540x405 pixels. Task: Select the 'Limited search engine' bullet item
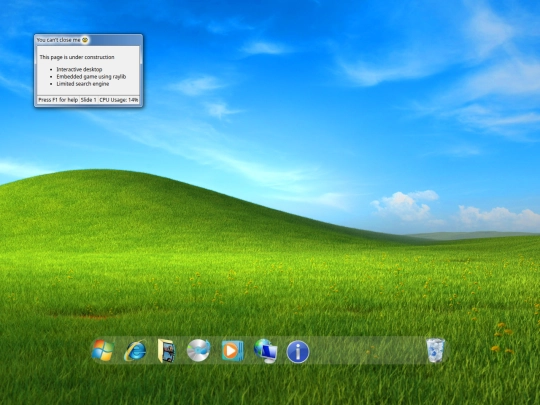[83, 84]
